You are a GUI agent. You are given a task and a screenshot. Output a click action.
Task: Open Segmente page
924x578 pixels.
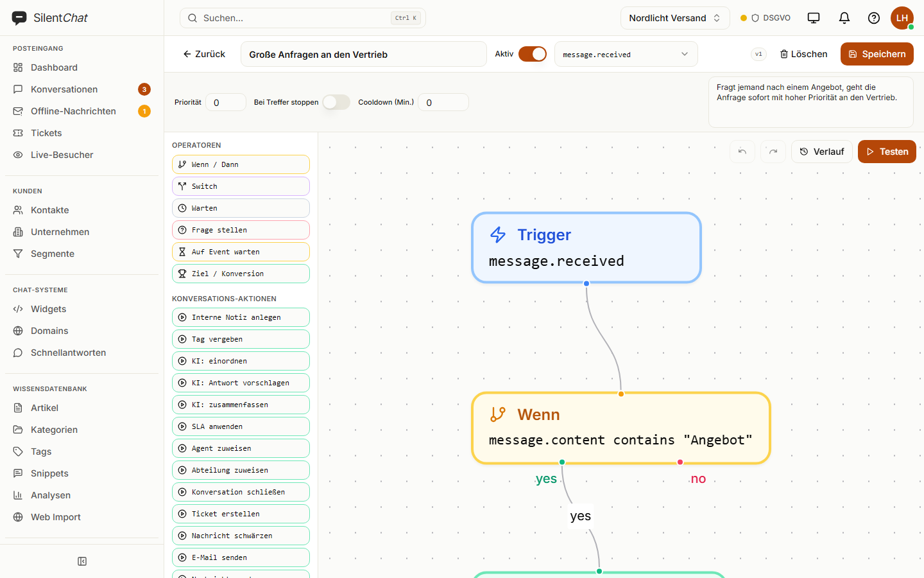[81, 254]
